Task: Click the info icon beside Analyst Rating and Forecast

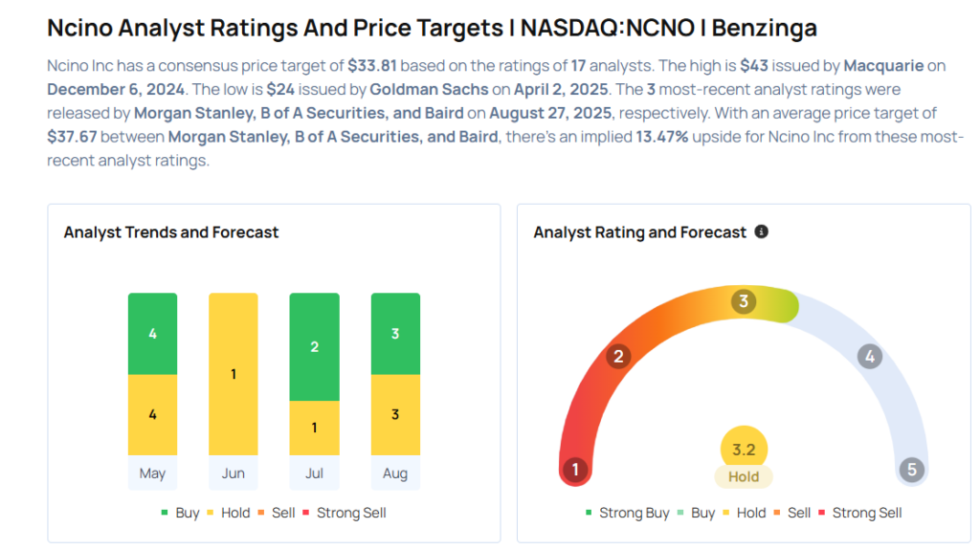Action: tap(762, 231)
